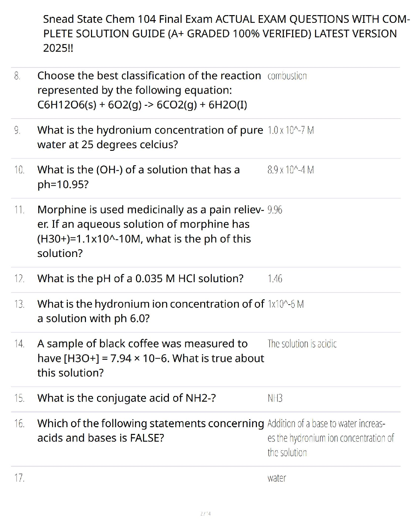Select question 15 about conjugate acid of NH2-

click(127, 398)
